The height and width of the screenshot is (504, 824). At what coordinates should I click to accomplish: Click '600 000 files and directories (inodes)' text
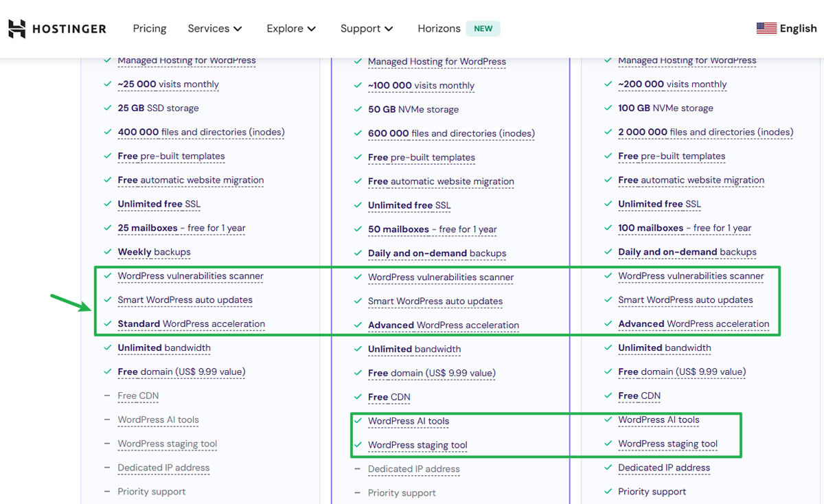[x=451, y=134]
